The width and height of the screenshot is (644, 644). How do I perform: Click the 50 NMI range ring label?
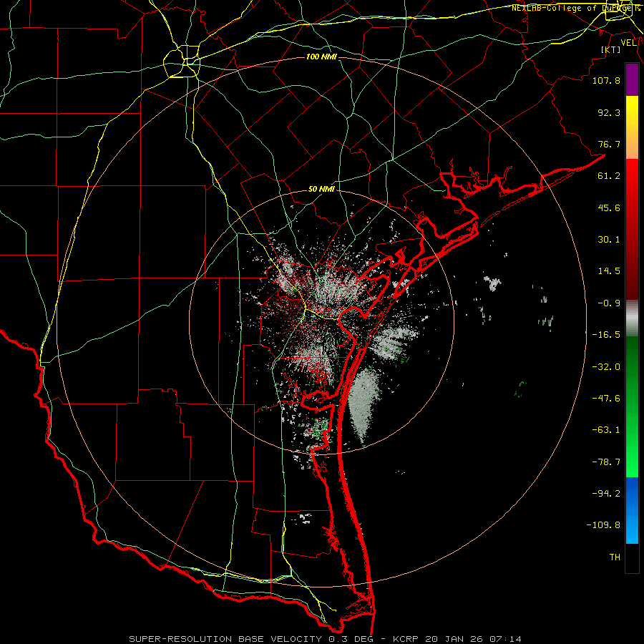[321, 190]
